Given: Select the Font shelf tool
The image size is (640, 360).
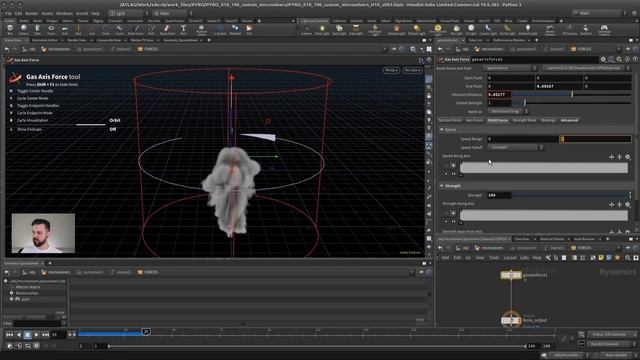Looking at the screenshot, I should [183, 29].
